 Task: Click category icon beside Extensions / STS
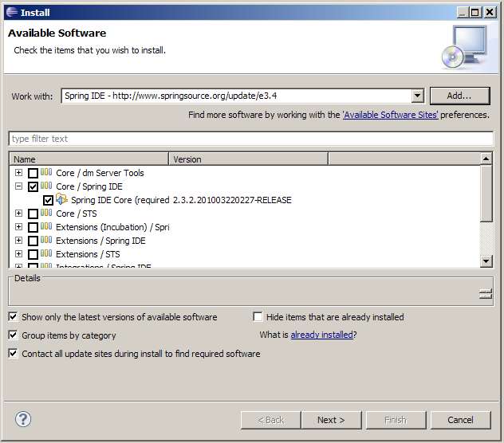[46, 253]
